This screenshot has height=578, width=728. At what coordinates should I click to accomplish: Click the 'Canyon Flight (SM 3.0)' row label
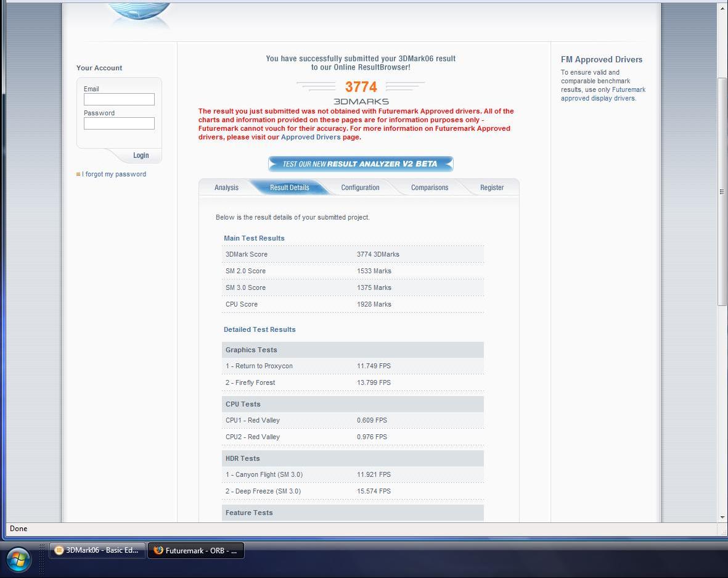pyautogui.click(x=264, y=475)
